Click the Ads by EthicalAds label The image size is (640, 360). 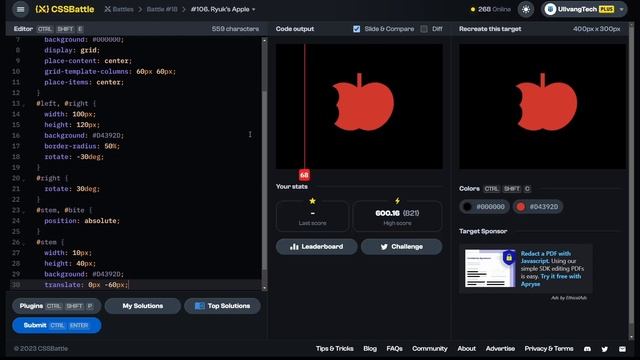coord(569,298)
